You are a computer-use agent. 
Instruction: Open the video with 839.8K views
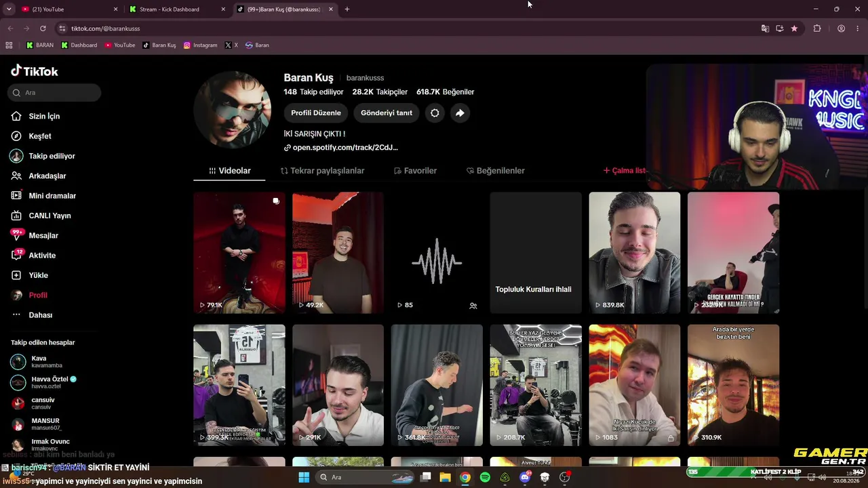(635, 253)
